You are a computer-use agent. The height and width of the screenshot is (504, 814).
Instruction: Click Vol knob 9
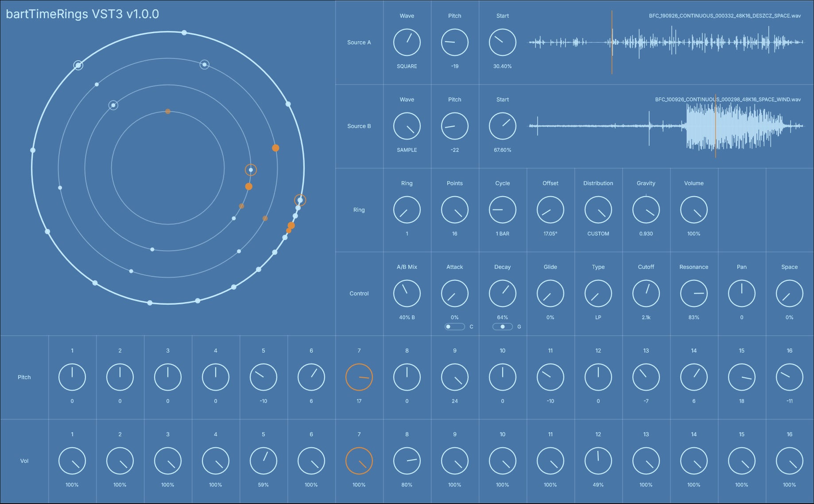[x=454, y=461]
